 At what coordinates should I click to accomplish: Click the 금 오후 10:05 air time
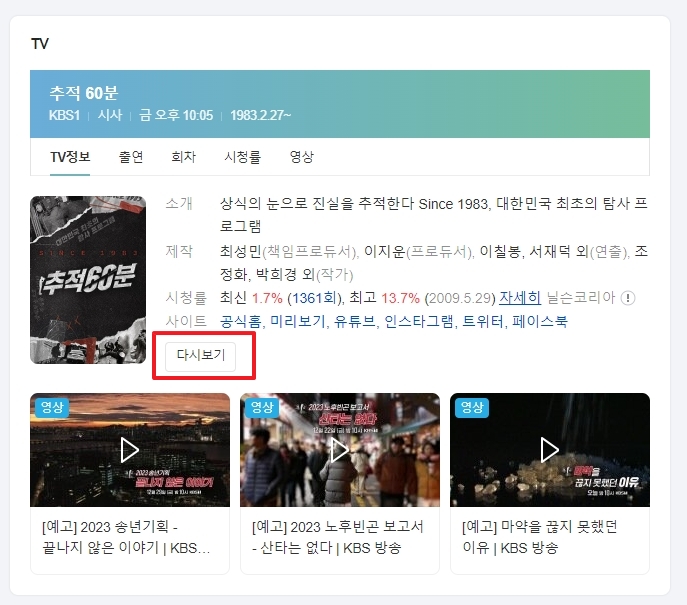click(176, 115)
